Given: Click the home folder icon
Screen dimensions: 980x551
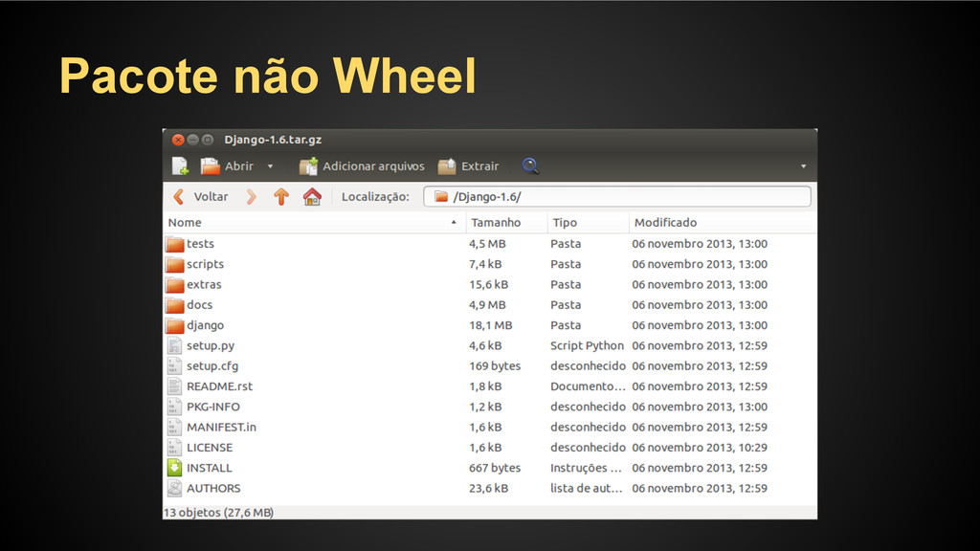Looking at the screenshot, I should tap(312, 197).
